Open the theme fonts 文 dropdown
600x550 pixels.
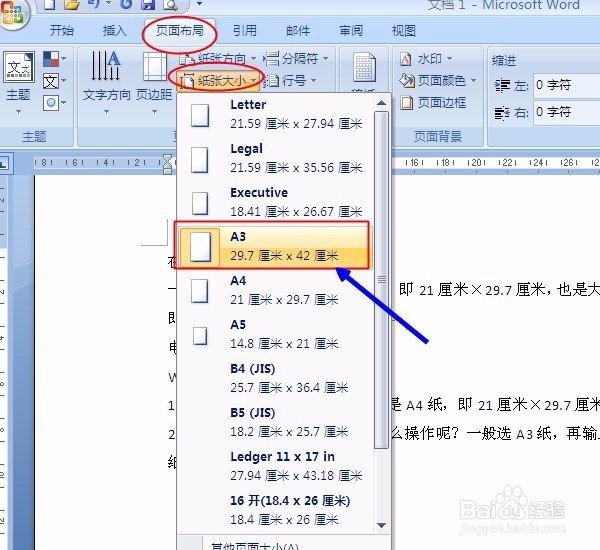54,81
